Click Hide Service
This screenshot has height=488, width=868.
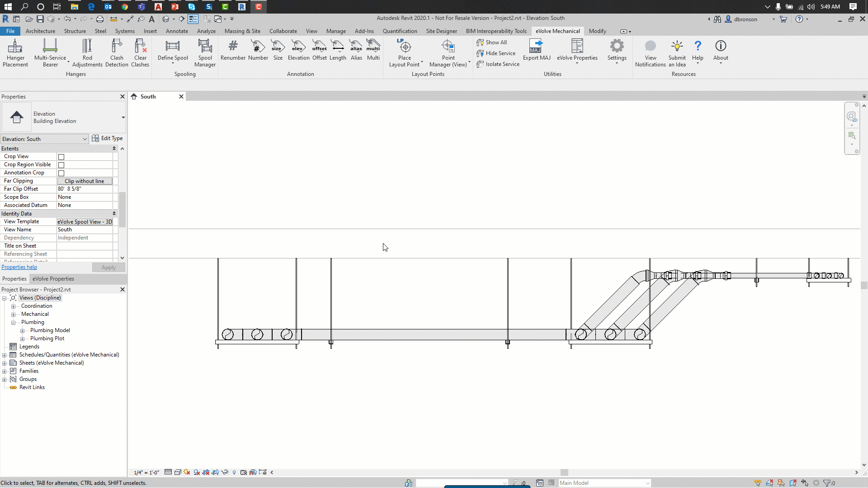496,53
